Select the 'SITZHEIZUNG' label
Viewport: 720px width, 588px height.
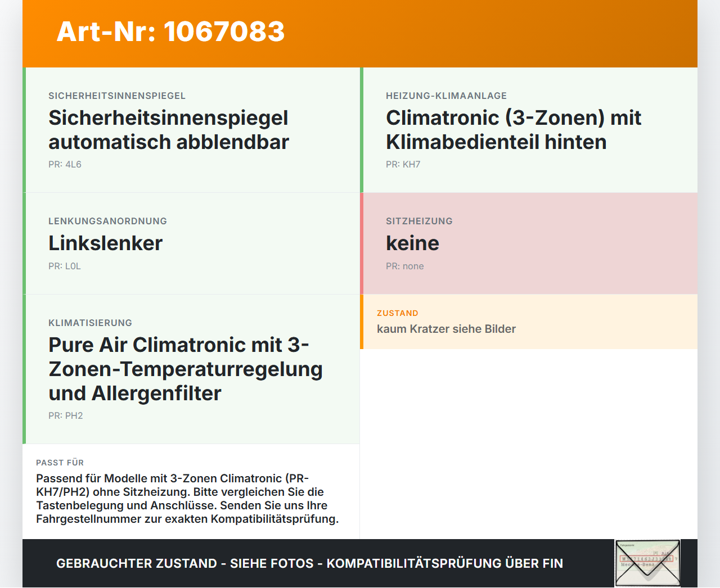pos(419,221)
